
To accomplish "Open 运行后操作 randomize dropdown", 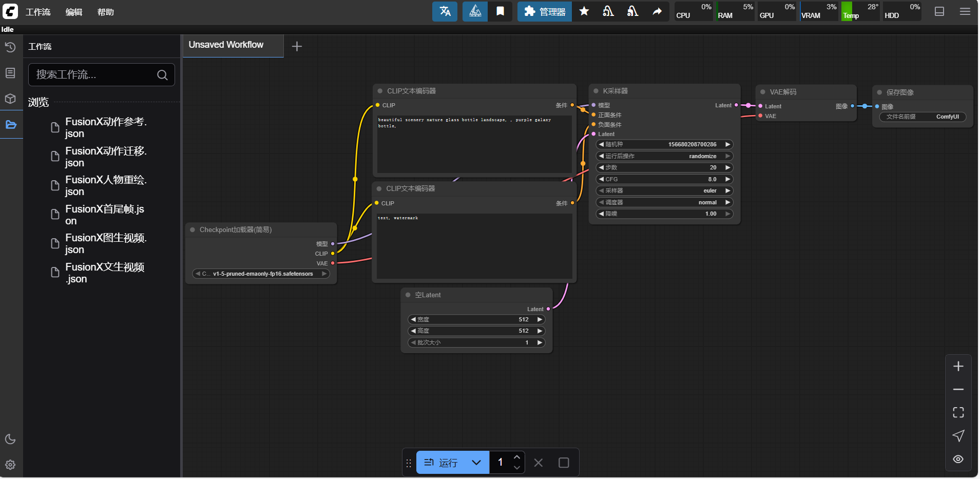I will point(664,156).
